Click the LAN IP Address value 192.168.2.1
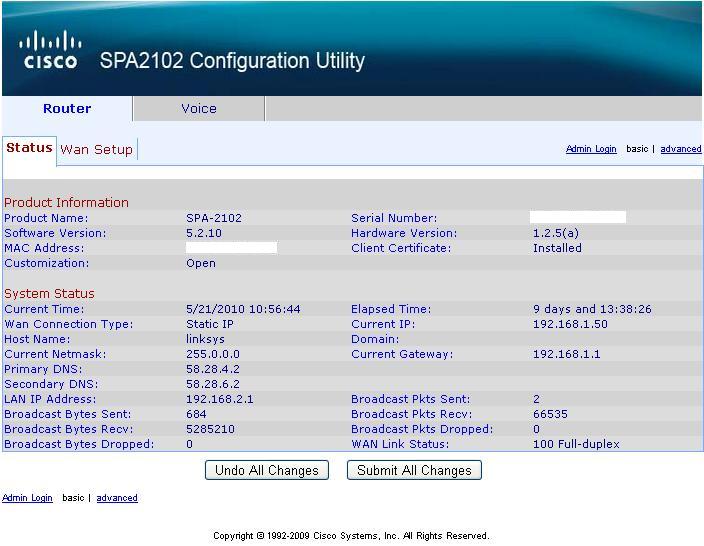 coord(220,399)
